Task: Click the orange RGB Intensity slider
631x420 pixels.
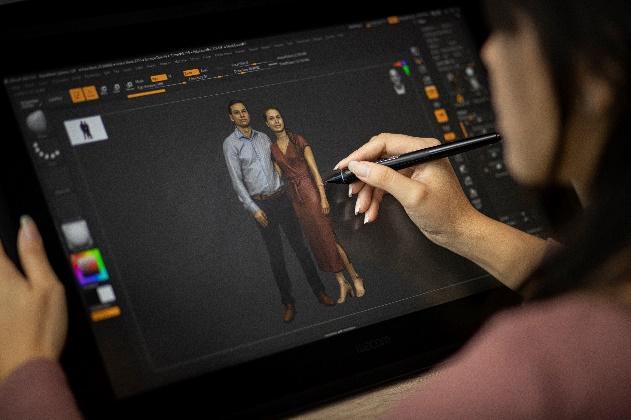Action: pos(146,92)
